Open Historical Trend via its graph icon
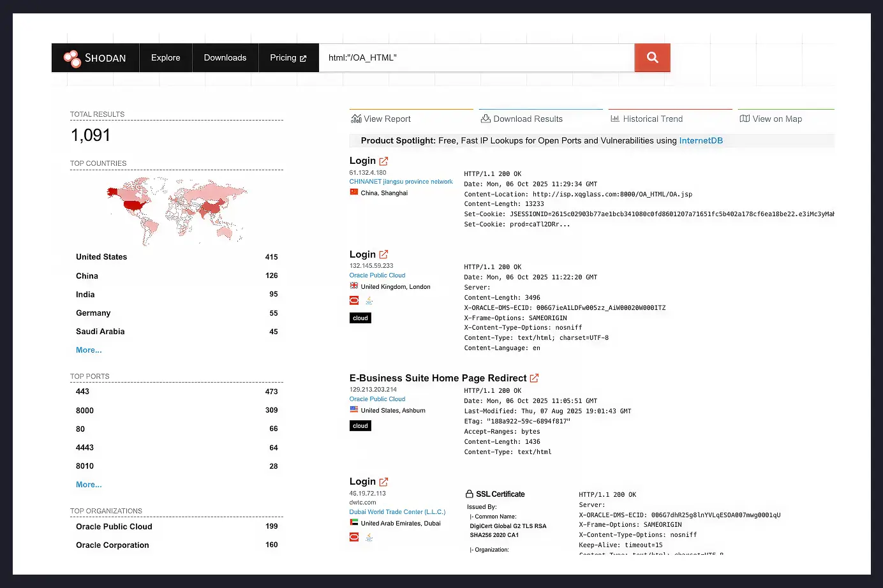This screenshot has width=883, height=588. (x=616, y=119)
